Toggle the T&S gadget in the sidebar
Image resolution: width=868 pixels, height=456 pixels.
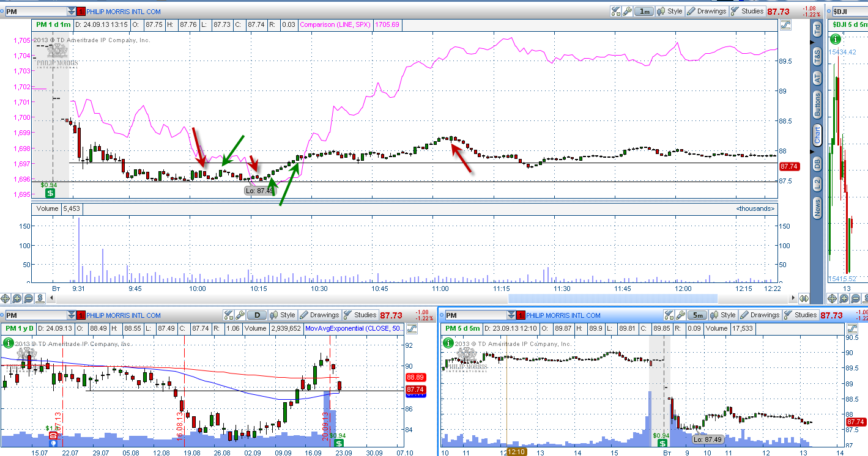(817, 56)
